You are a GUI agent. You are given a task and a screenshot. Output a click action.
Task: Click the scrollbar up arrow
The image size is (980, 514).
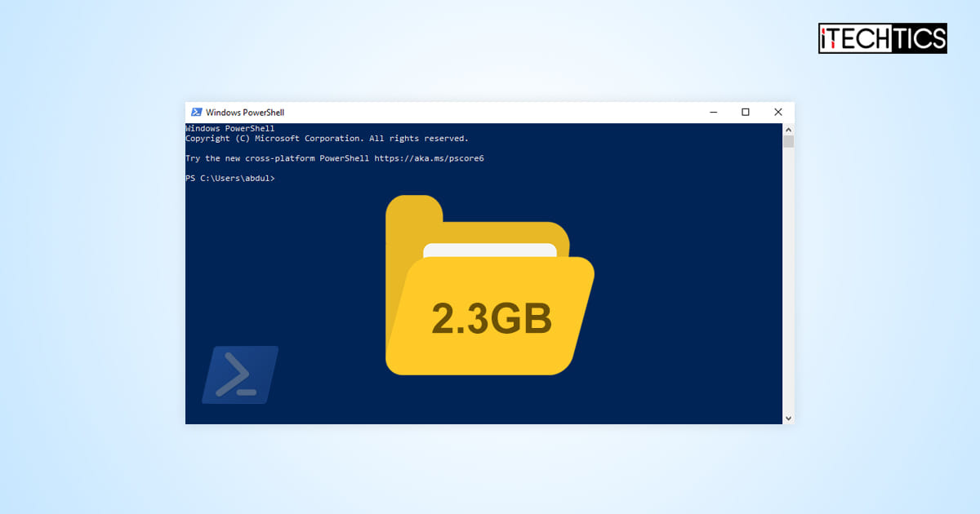click(x=787, y=128)
